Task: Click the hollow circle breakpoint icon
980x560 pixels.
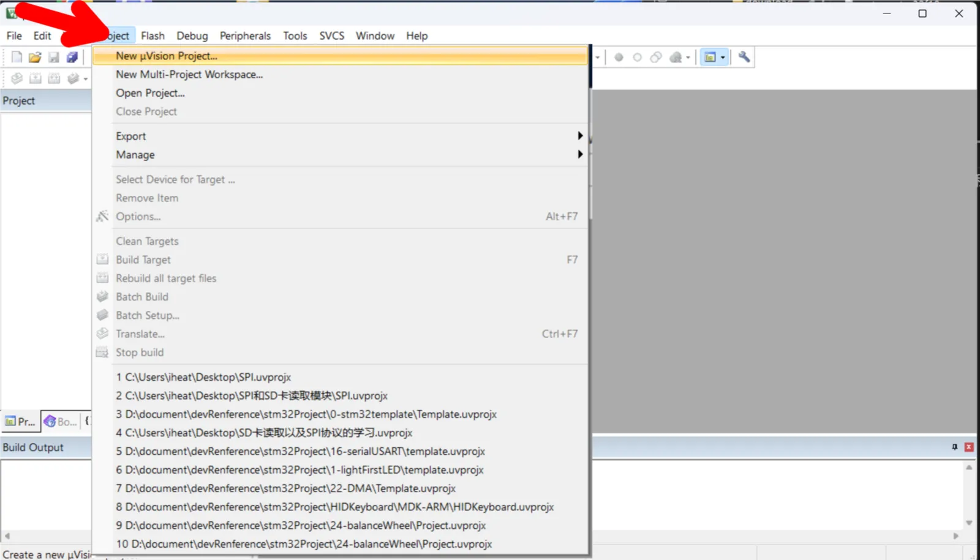Action: (x=637, y=57)
